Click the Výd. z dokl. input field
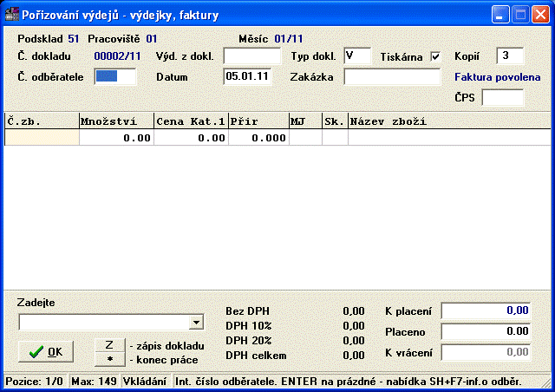This screenshot has height=392, width=555. (x=252, y=56)
